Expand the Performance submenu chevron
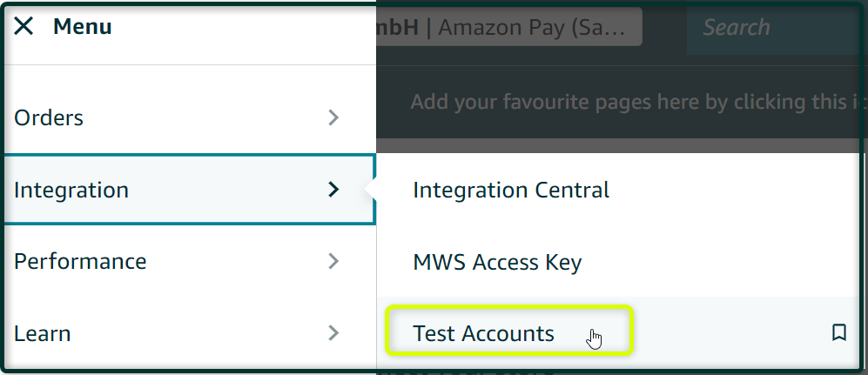The width and height of the screenshot is (868, 375). [333, 261]
